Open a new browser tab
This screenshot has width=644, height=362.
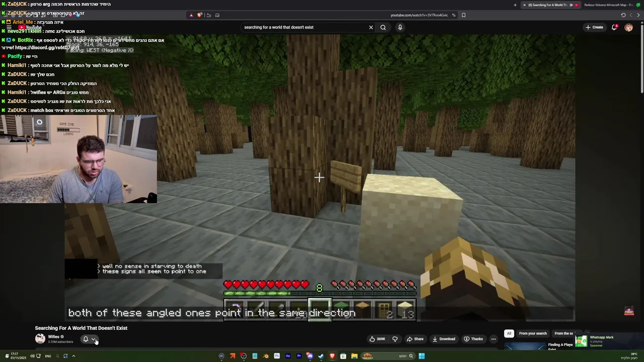click(x=515, y=5)
